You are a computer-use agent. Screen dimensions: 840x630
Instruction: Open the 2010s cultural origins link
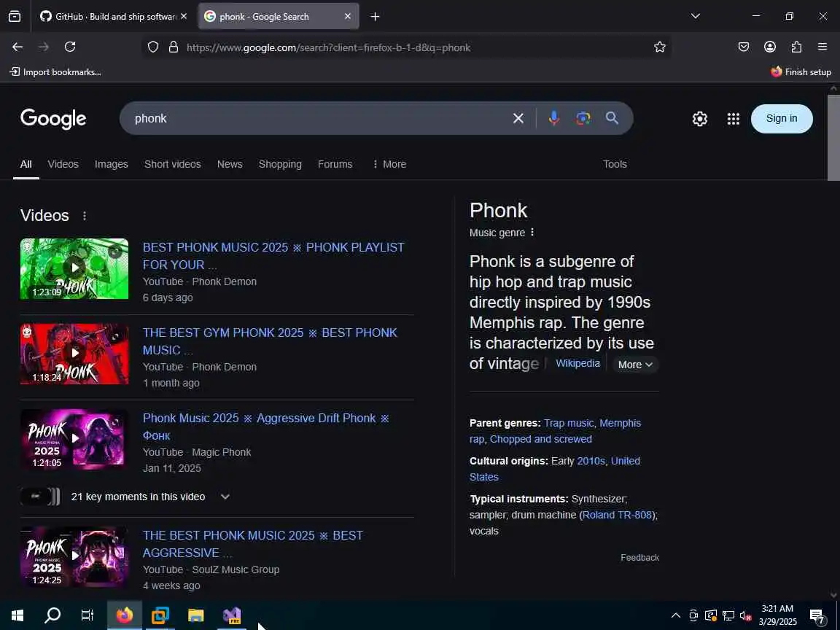(591, 462)
